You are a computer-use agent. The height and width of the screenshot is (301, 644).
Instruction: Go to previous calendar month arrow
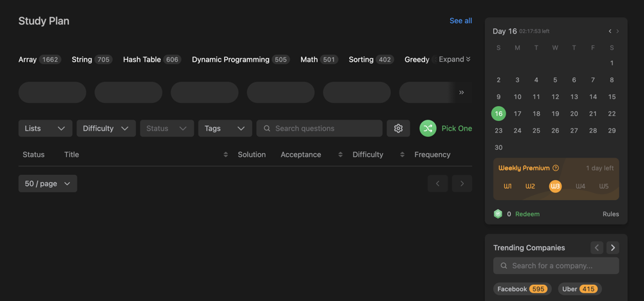(x=609, y=31)
